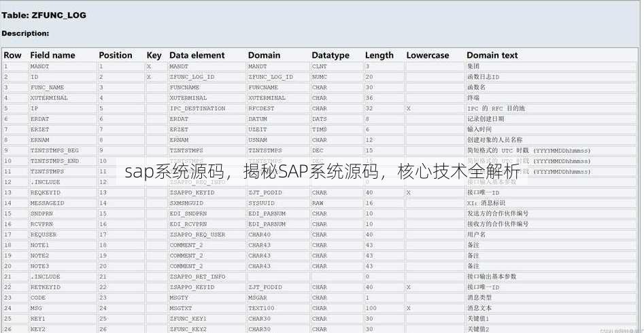Click the 'Length' column header

[x=379, y=55]
